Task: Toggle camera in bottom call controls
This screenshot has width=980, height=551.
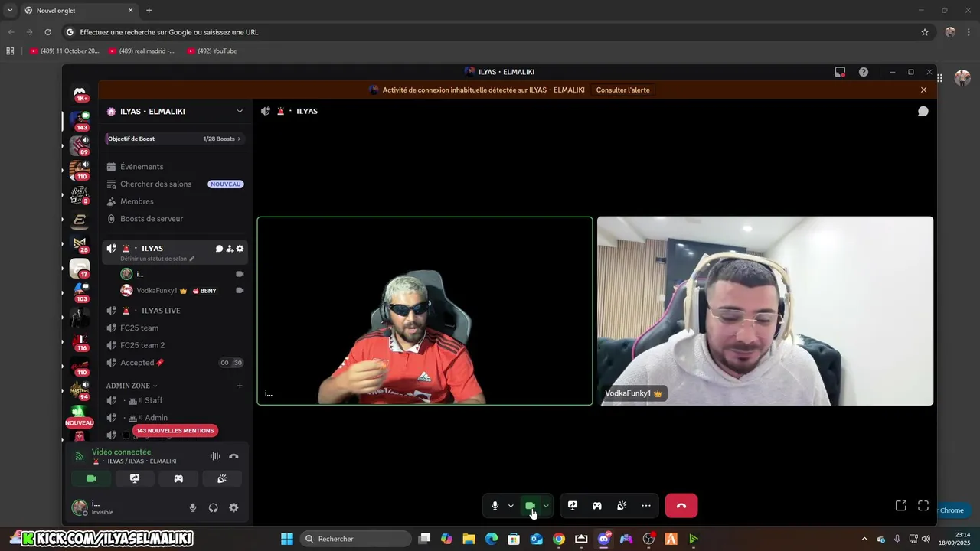Action: click(x=530, y=506)
